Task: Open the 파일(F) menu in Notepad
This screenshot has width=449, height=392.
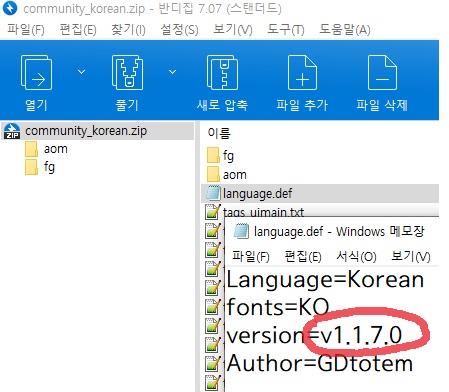Action: (x=251, y=257)
